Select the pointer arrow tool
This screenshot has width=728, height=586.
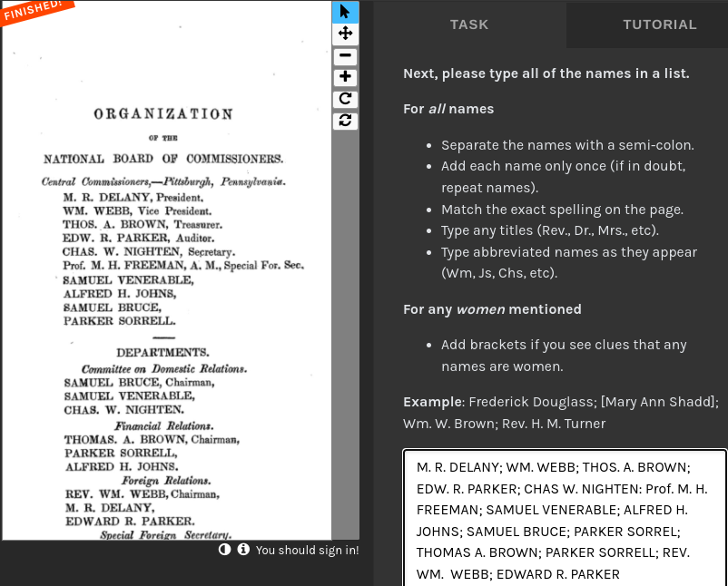click(345, 12)
